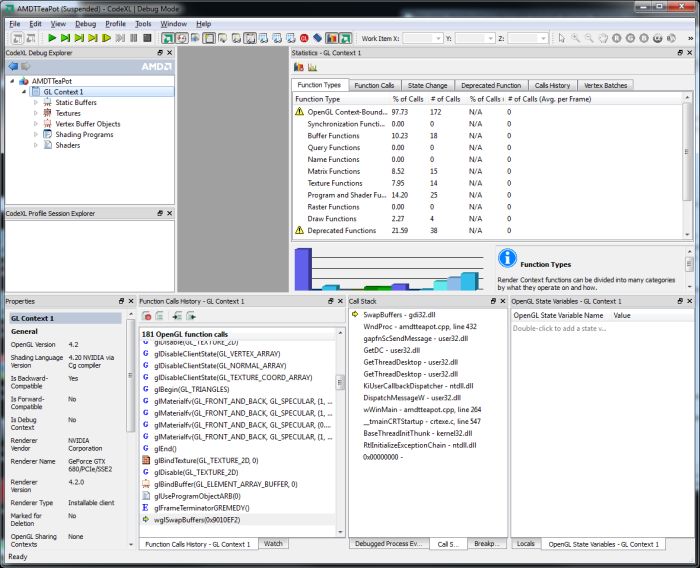Switch to the Locals tab
The height and width of the screenshot is (568, 700).
(525, 544)
